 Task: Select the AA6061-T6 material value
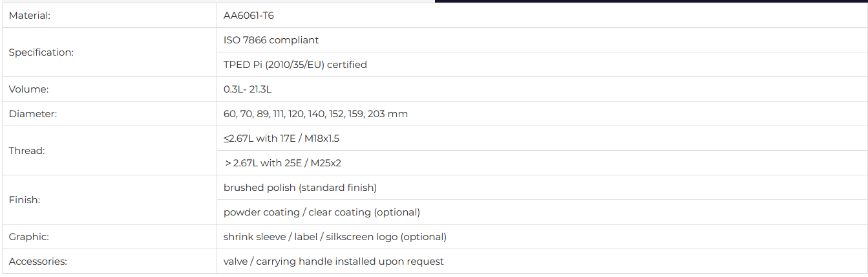point(248,16)
